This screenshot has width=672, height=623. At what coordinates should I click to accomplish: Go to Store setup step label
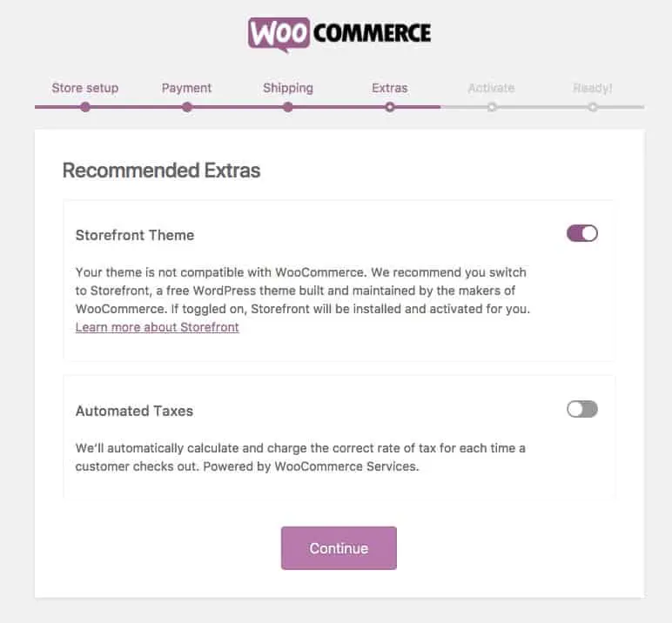pos(85,88)
